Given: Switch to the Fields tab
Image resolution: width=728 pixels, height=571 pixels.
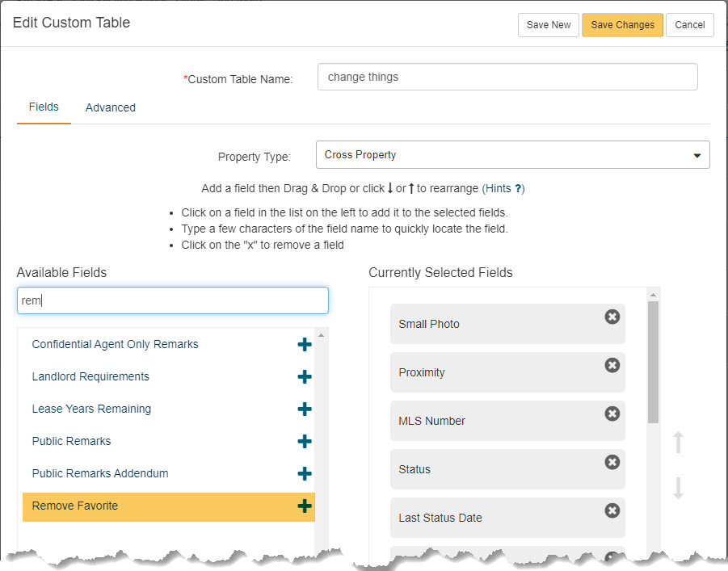Looking at the screenshot, I should [x=44, y=107].
